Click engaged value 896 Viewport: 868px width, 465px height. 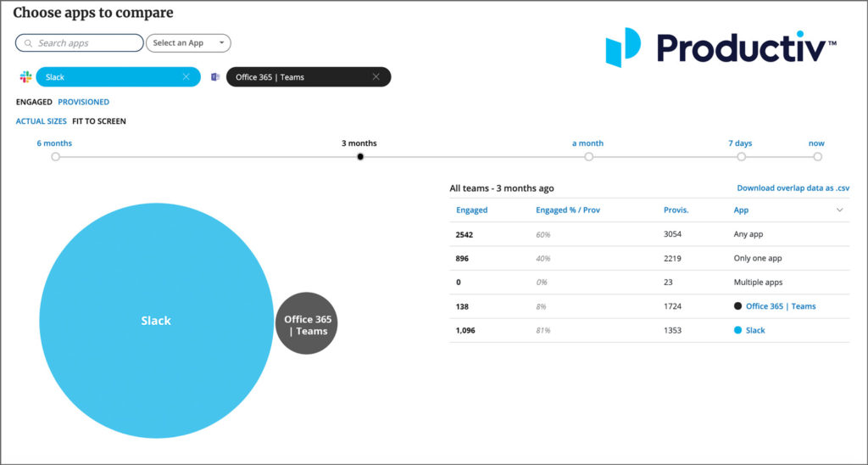[462, 258]
